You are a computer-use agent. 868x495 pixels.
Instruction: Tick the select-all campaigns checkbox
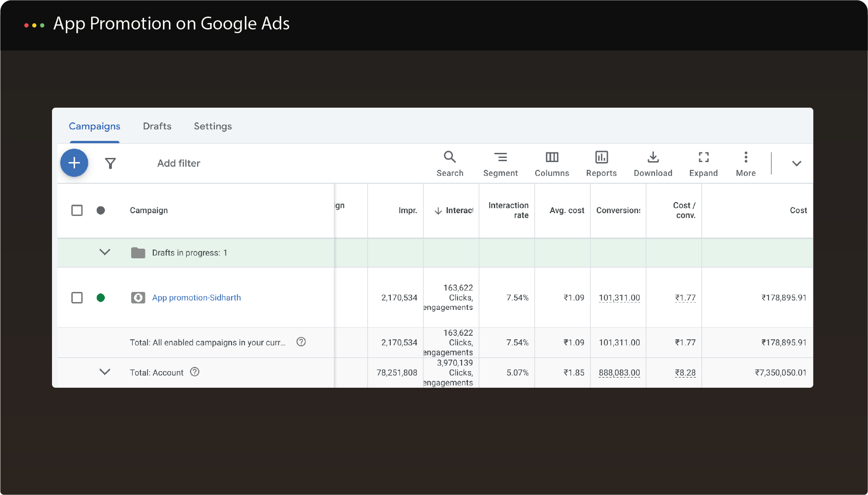(77, 210)
